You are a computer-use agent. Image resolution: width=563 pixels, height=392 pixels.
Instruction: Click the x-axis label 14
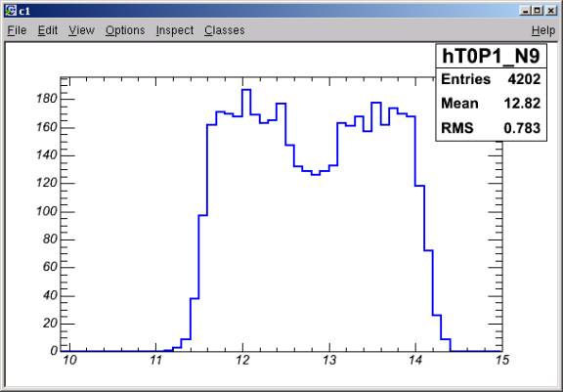[x=415, y=360]
